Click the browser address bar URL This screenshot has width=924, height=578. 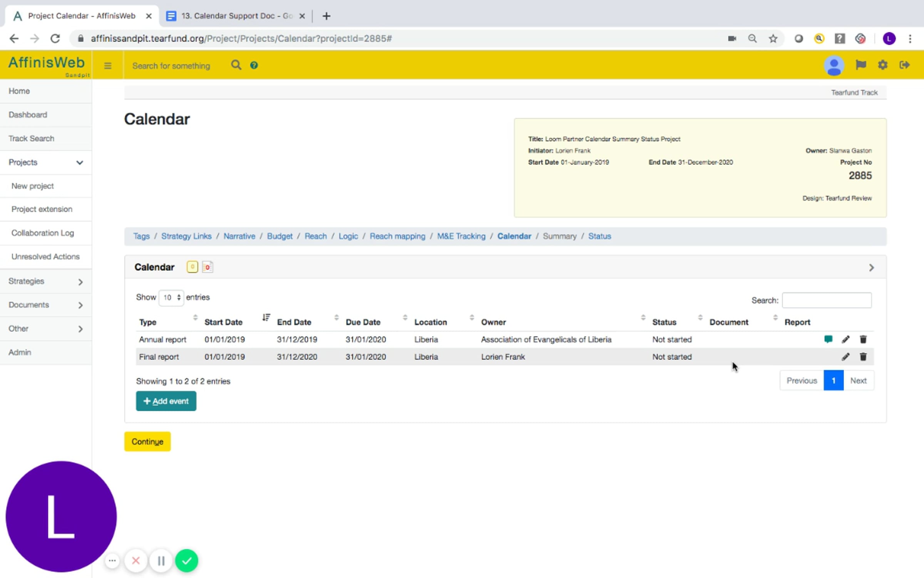coord(241,39)
